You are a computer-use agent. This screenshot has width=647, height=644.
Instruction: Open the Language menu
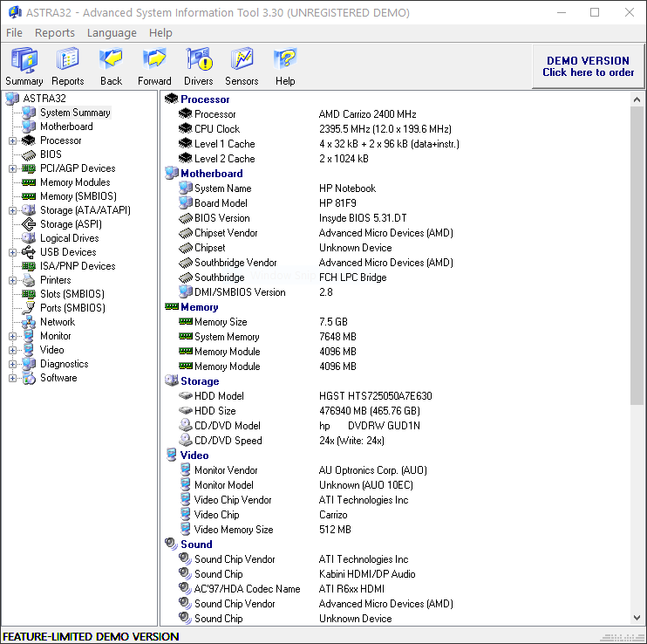(112, 32)
